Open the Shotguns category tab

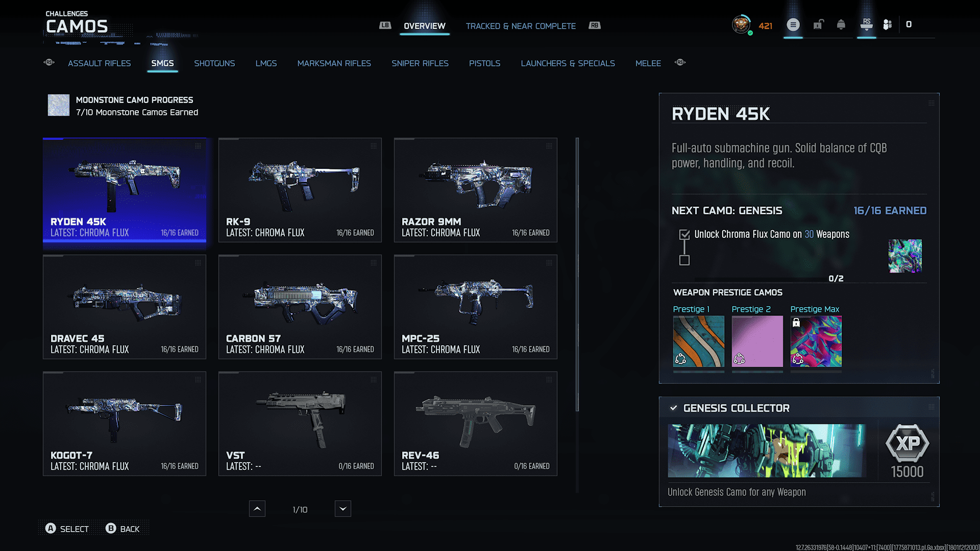pyautogui.click(x=214, y=63)
